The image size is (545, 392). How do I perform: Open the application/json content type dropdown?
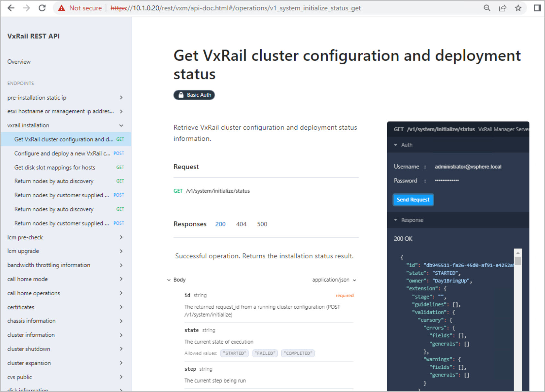tap(334, 280)
